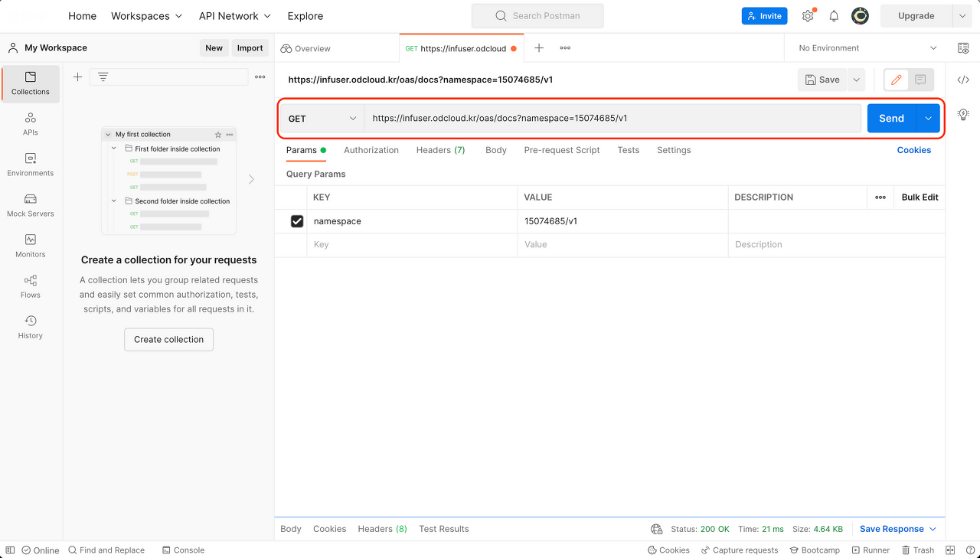The width and height of the screenshot is (980, 558).
Task: Open the History sidebar panel
Action: tap(31, 328)
